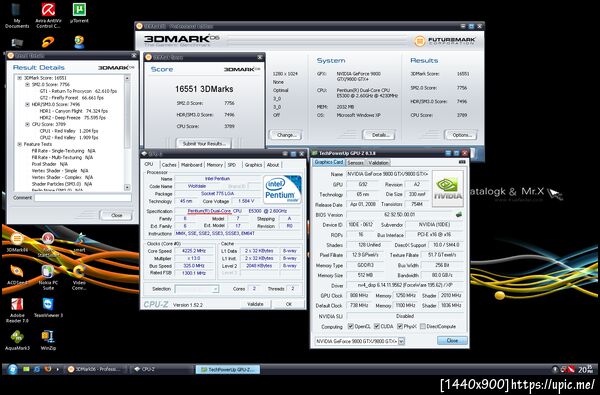Open the About tab in CPU-Z
The image size is (600, 395).
point(273,165)
